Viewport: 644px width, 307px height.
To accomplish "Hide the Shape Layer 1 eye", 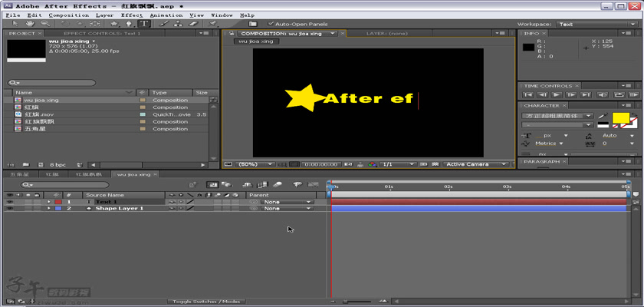I will 10,208.
